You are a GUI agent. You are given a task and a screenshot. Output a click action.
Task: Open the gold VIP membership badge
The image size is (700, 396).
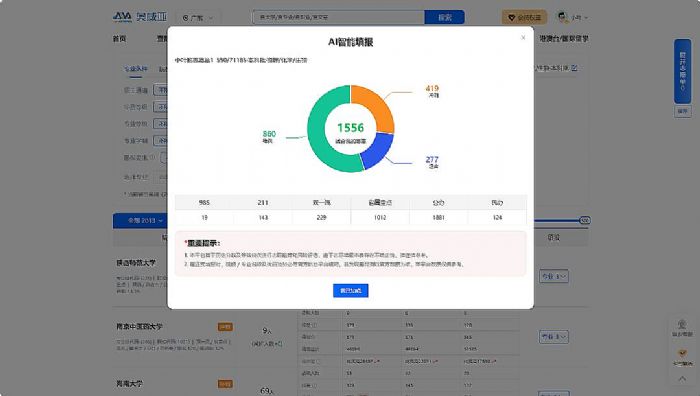pos(524,17)
